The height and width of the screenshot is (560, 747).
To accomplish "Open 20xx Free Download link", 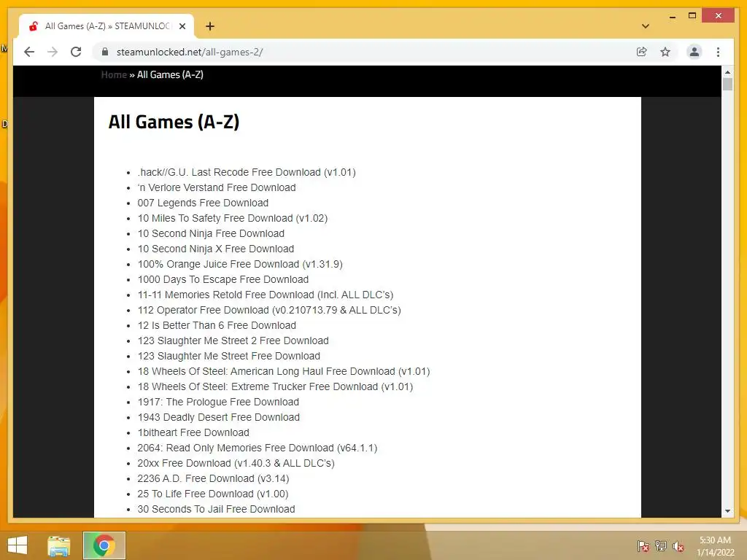I will coord(236,463).
